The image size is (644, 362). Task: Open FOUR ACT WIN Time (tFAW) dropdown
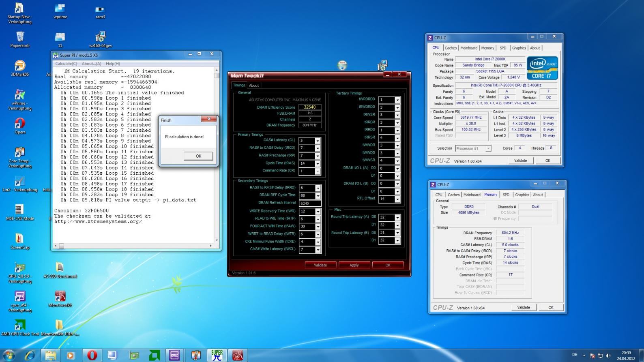318,227
